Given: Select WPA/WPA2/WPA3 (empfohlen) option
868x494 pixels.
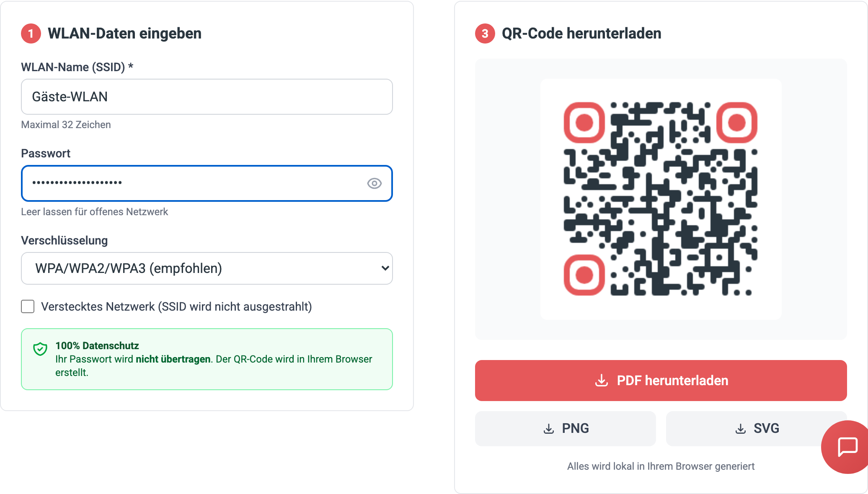Looking at the screenshot, I should (x=207, y=268).
